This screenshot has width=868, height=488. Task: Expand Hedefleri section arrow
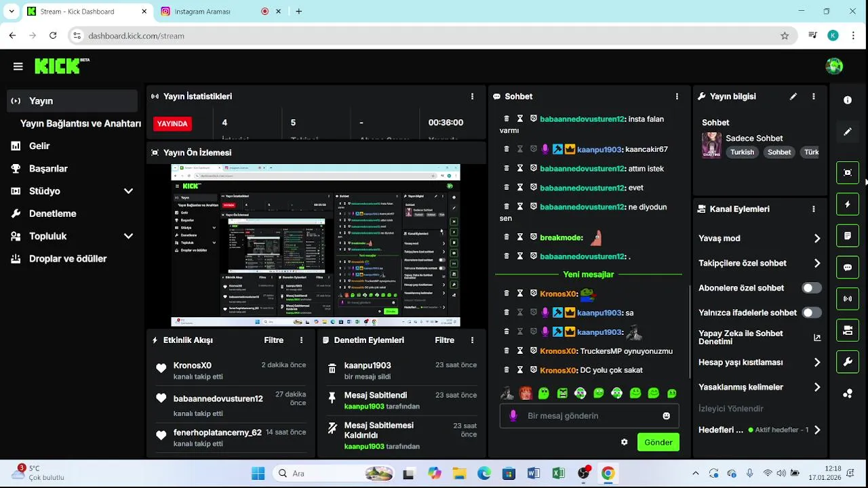tap(817, 430)
